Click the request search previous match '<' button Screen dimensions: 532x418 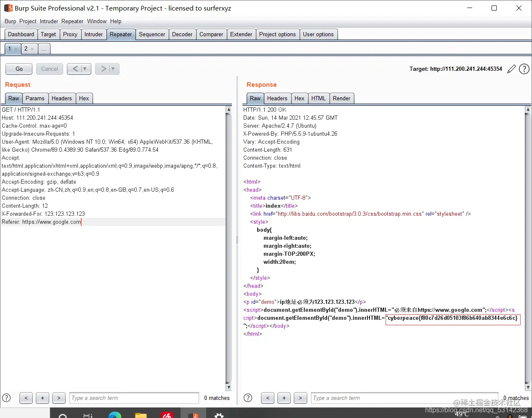point(26,398)
